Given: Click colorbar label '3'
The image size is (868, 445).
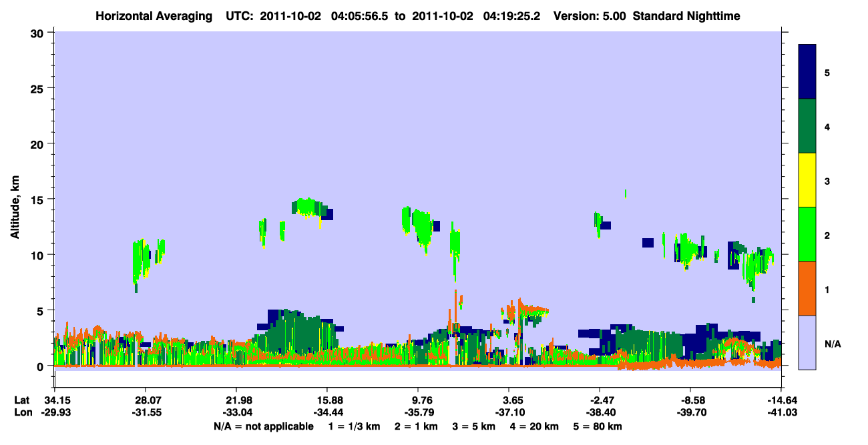Looking at the screenshot, I should 827,181.
